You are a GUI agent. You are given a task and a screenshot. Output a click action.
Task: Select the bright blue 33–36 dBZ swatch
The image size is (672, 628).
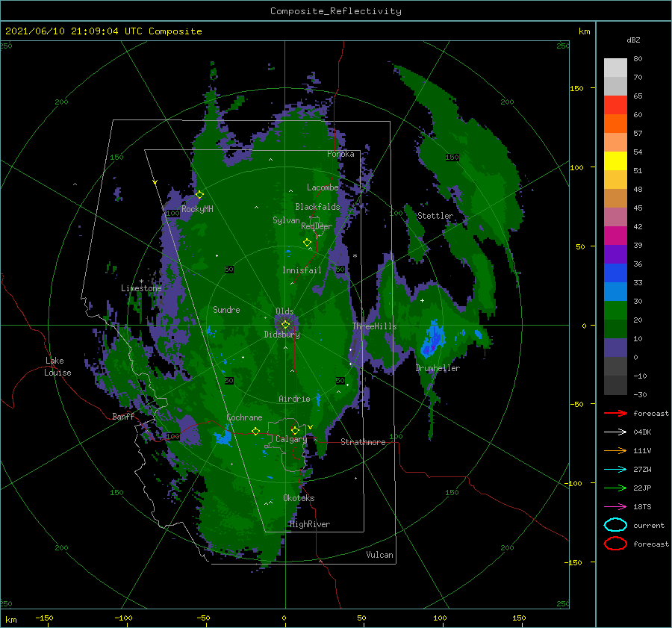(615, 273)
